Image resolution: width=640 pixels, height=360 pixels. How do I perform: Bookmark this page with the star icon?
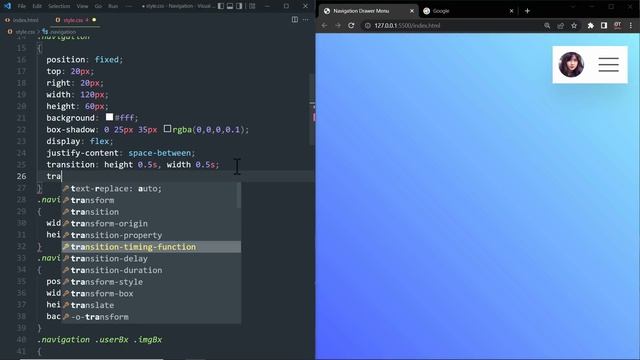[574, 25]
